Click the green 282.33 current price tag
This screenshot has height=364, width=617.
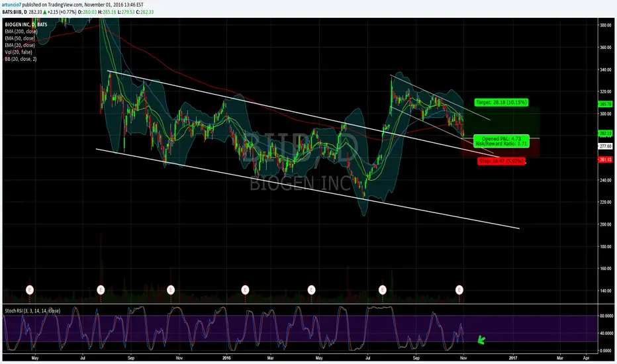[x=605, y=134]
